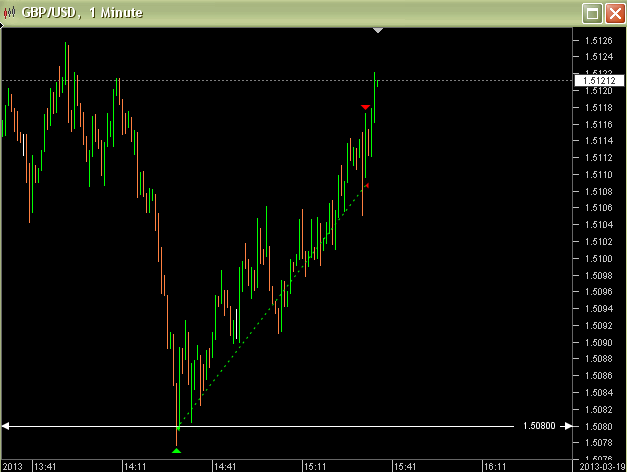Click the current price tag 1.51212

pyautogui.click(x=599, y=81)
